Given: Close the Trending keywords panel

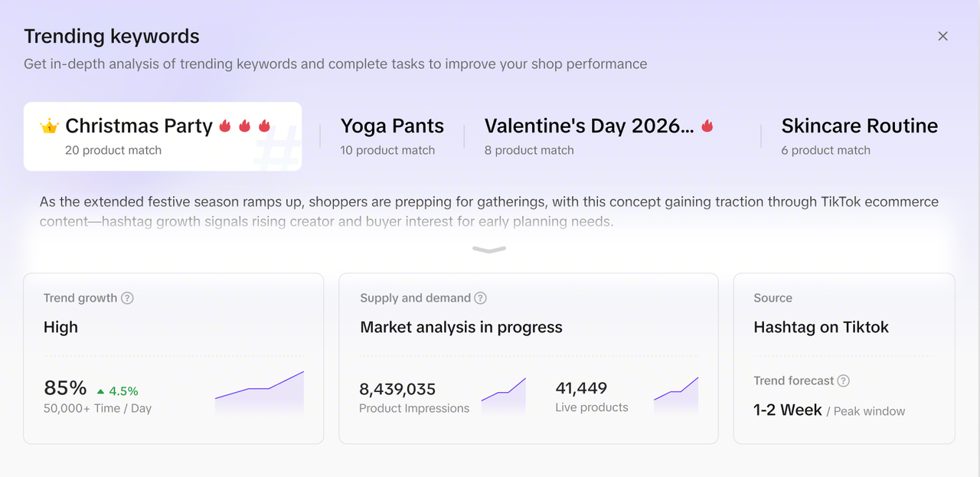Looking at the screenshot, I should 942,36.
